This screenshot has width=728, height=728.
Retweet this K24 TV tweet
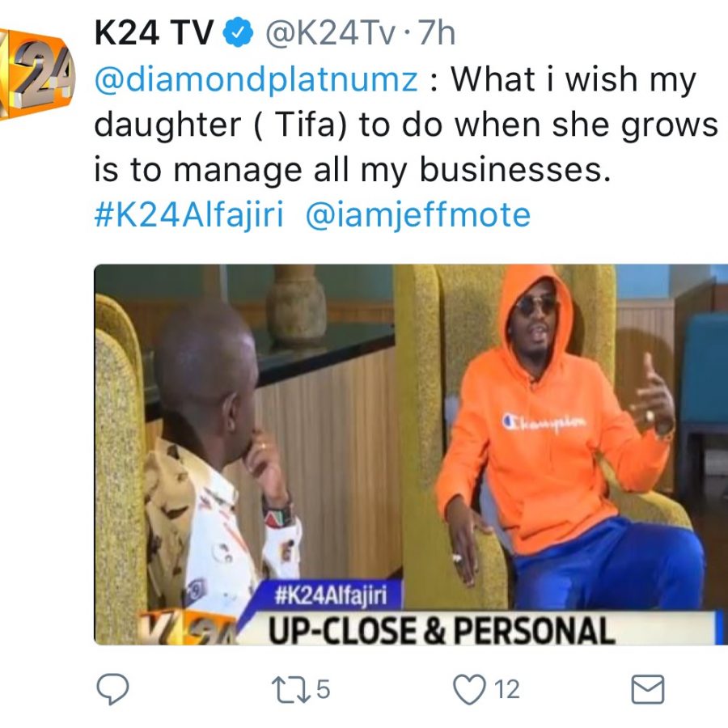click(x=290, y=689)
